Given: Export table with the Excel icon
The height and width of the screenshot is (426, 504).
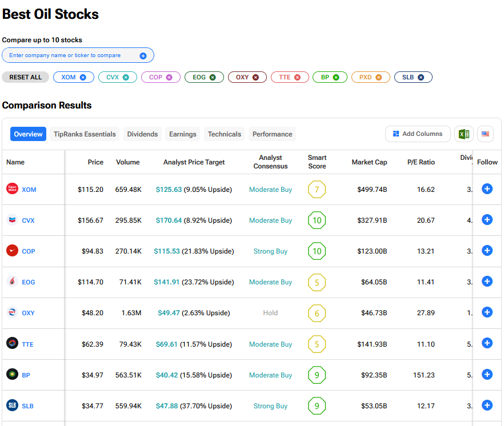Looking at the screenshot, I should pyautogui.click(x=464, y=134).
